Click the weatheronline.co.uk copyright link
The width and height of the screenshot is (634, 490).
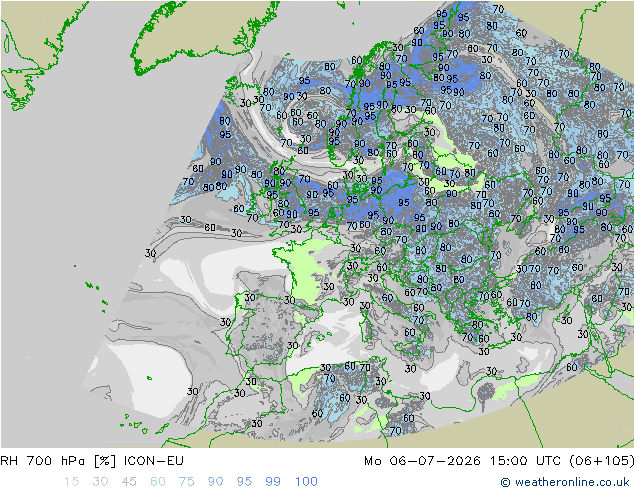point(565,482)
